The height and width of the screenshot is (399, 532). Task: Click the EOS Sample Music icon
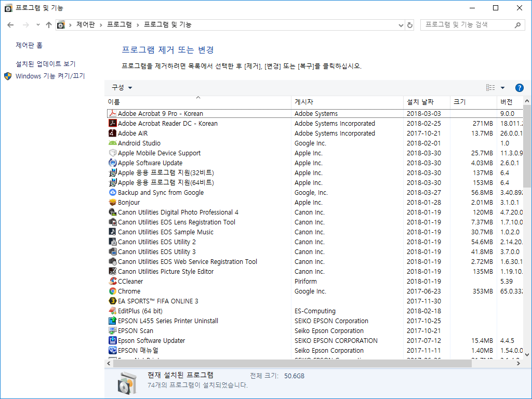113,232
